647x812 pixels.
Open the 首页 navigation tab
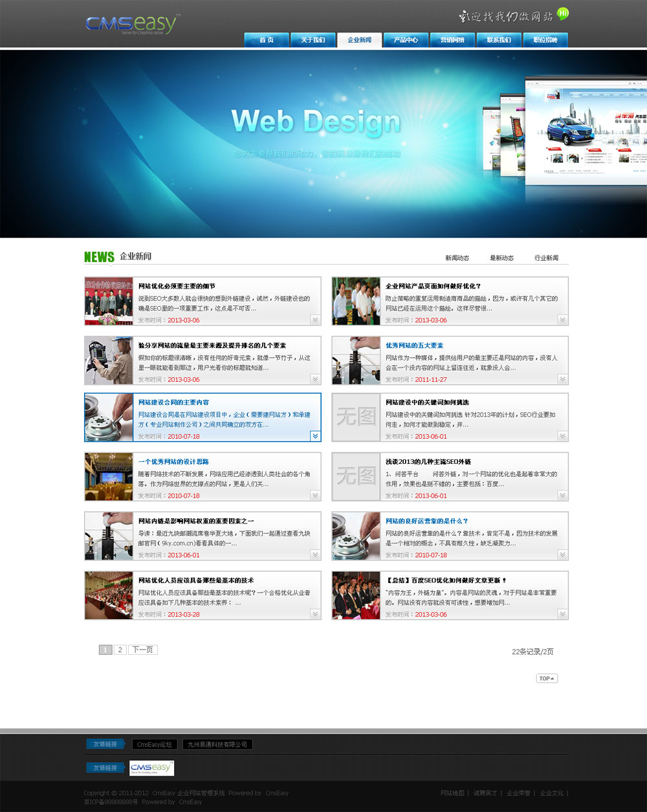[267, 40]
